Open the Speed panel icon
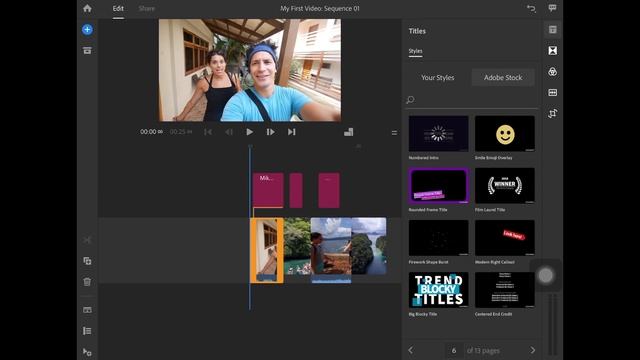This screenshot has width=640, height=360. click(553, 93)
